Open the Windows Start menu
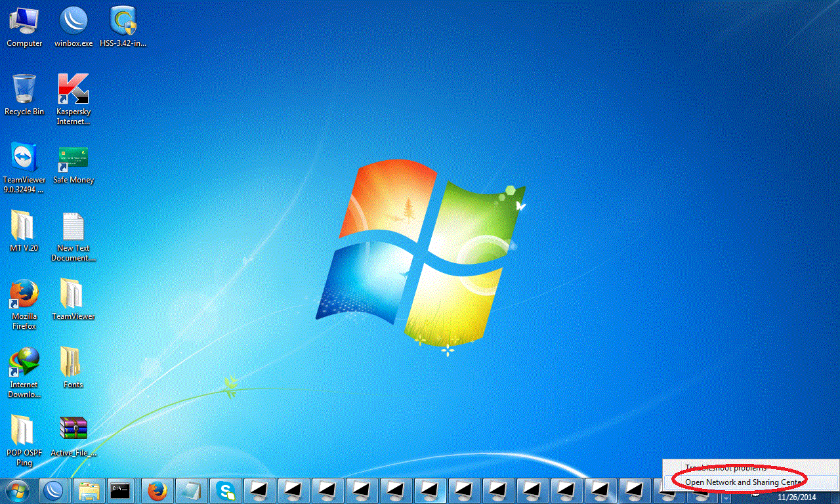Image resolution: width=840 pixels, height=504 pixels. pyautogui.click(x=18, y=491)
